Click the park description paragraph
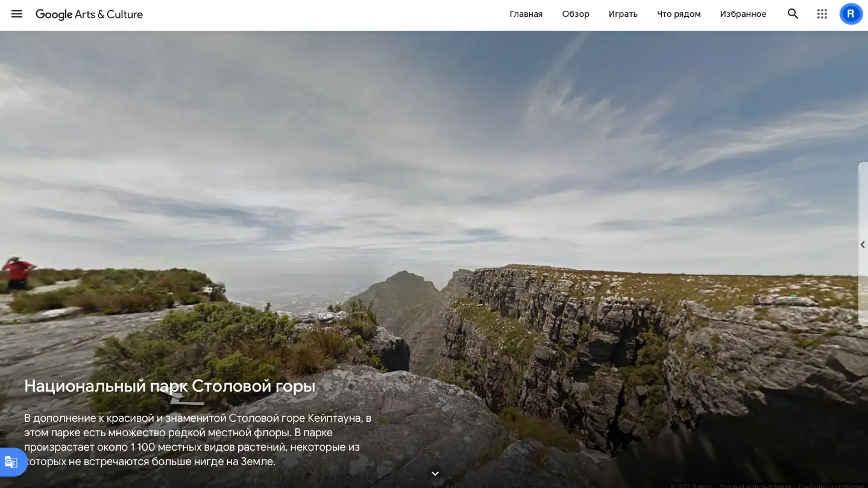This screenshot has width=868, height=488. pos(197,440)
